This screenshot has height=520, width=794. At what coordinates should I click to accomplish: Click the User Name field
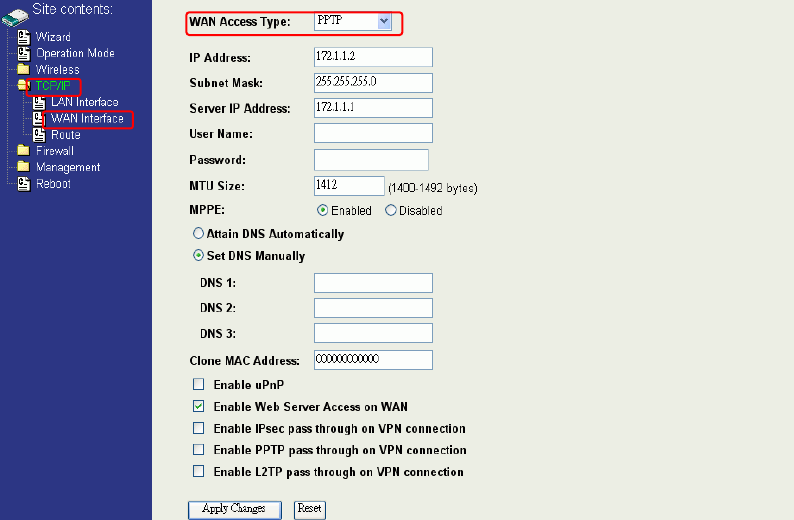[x=373, y=133]
